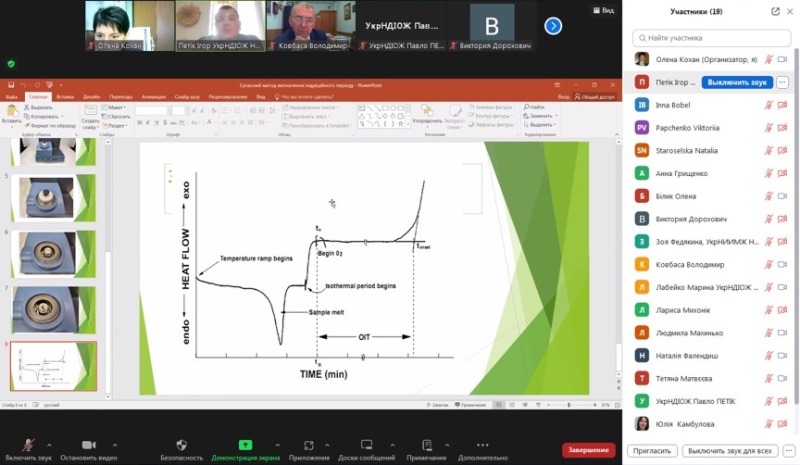800x465 pixels.
Task: Open Доски сообщений whiteboards
Action: pos(366,449)
